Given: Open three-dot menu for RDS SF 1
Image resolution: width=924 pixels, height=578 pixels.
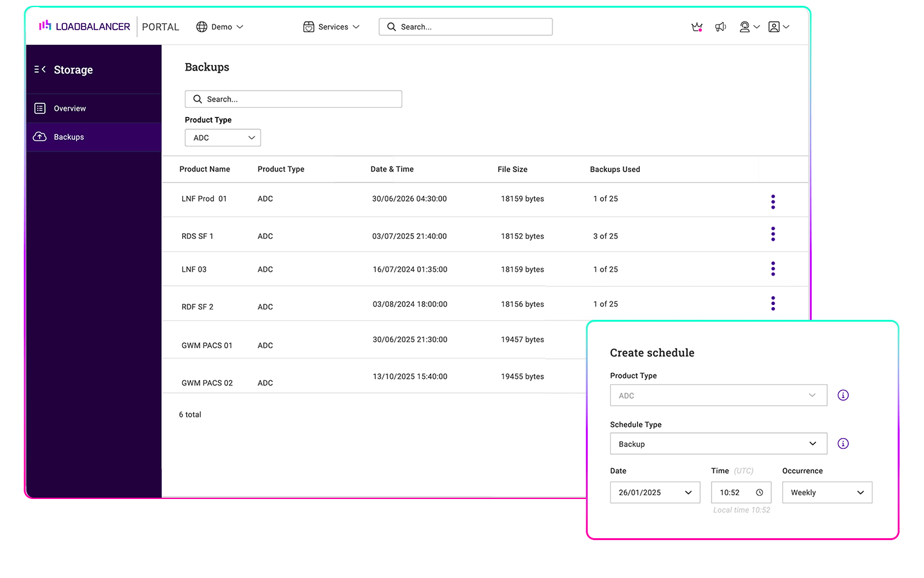Looking at the screenshot, I should 773,234.
